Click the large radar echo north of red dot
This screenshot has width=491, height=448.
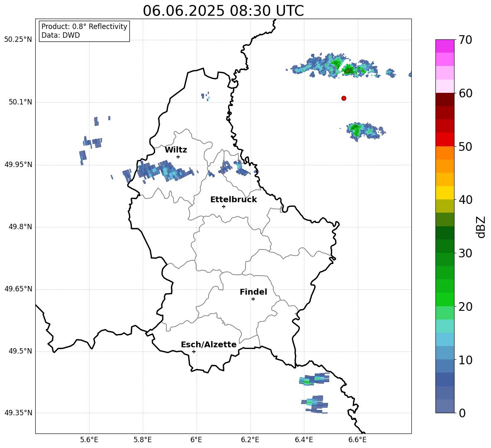(x=335, y=66)
